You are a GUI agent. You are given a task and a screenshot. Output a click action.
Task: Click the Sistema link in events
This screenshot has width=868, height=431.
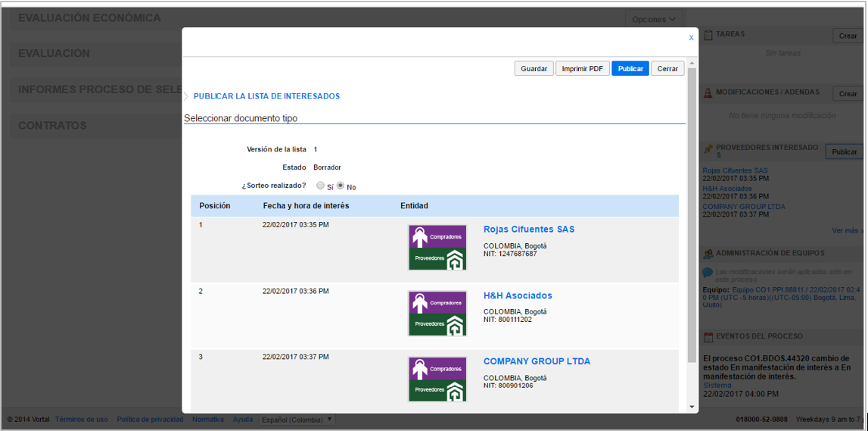717,385
